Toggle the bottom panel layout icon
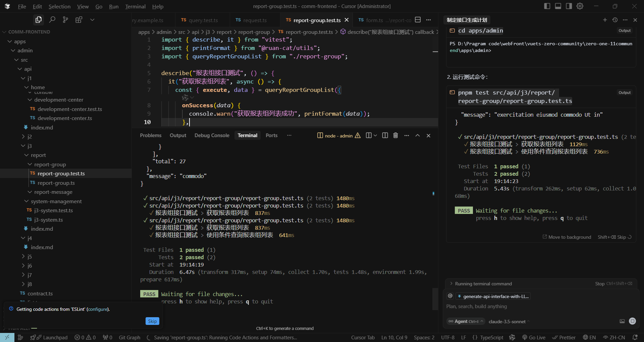Viewport: 644px width, 342px height. [558, 6]
